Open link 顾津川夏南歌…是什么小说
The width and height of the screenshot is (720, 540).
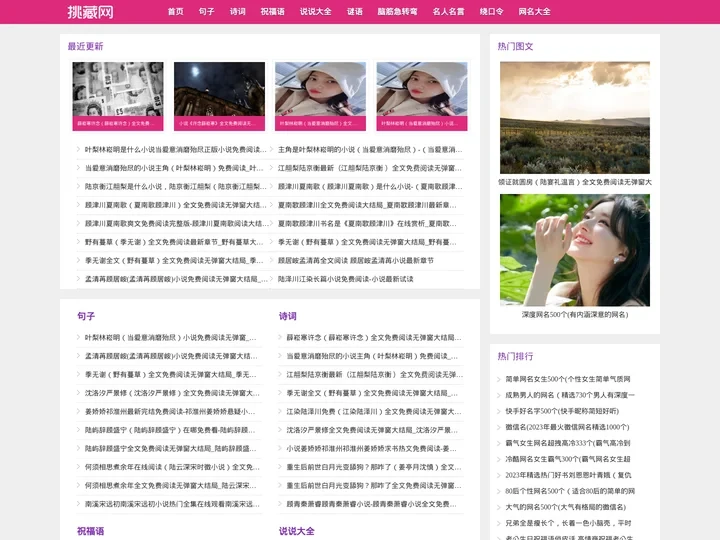point(370,186)
